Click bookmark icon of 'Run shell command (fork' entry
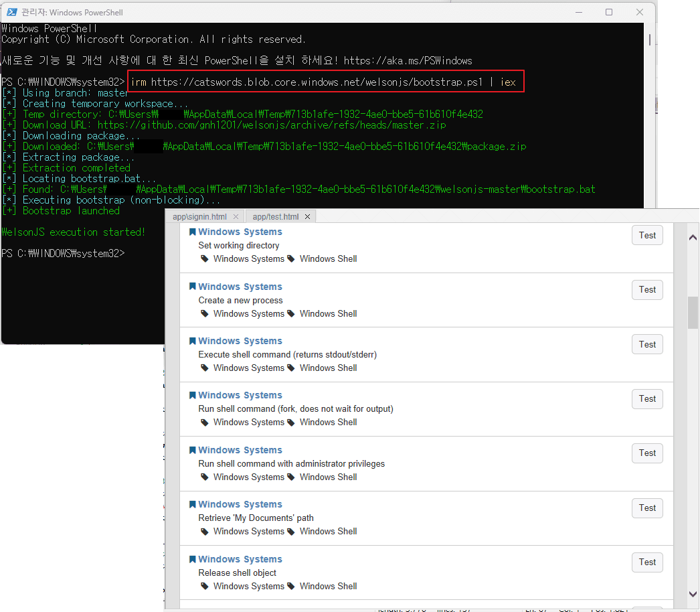 [193, 395]
